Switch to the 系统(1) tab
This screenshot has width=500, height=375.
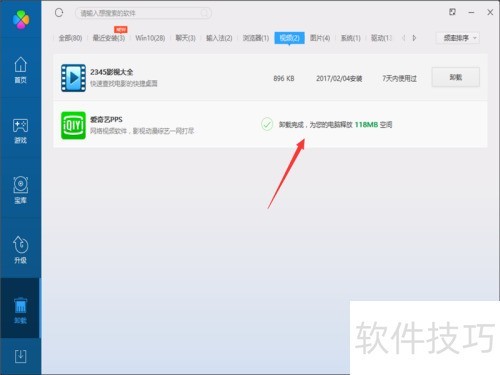[x=351, y=38]
